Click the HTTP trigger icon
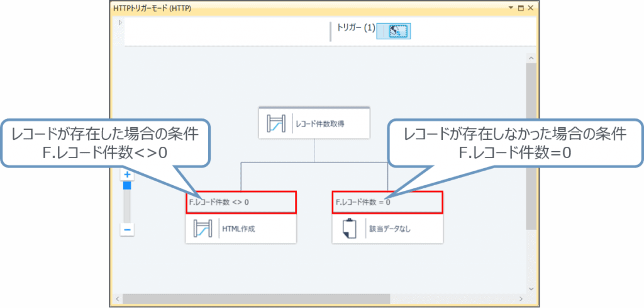 coord(394,31)
